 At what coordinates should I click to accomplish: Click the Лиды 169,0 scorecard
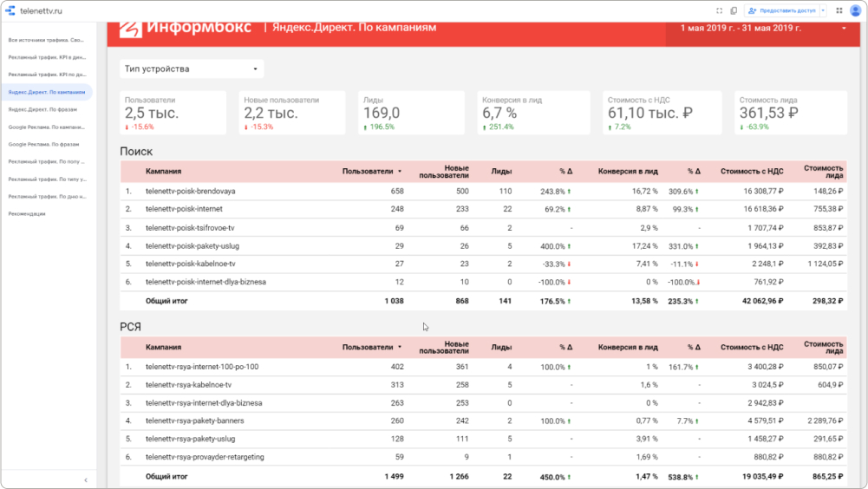tap(411, 113)
